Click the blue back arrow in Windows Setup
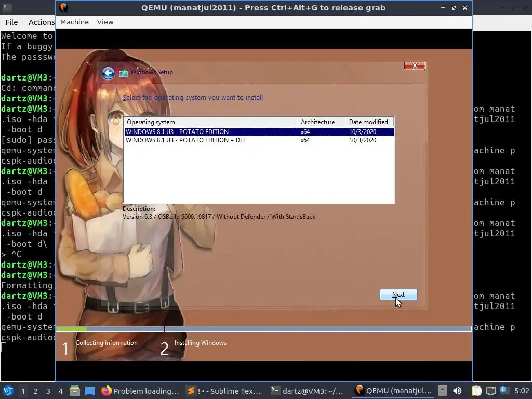The image size is (532, 399). pyautogui.click(x=108, y=73)
